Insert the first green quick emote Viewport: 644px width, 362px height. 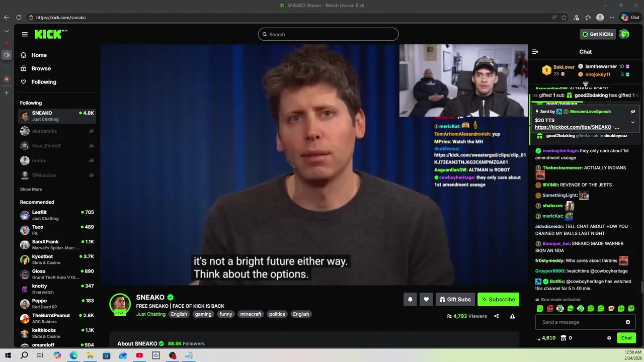tap(540, 308)
